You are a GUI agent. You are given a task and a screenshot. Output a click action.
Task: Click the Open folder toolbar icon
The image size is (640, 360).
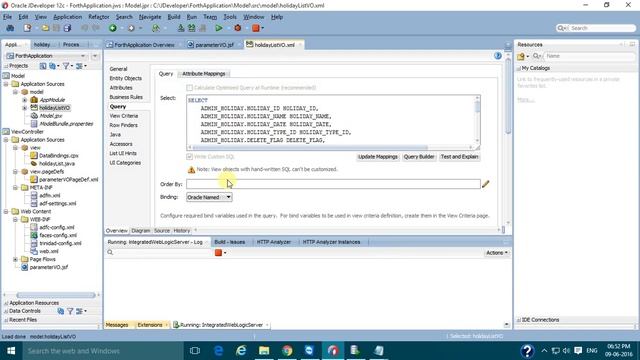pos(45,28)
